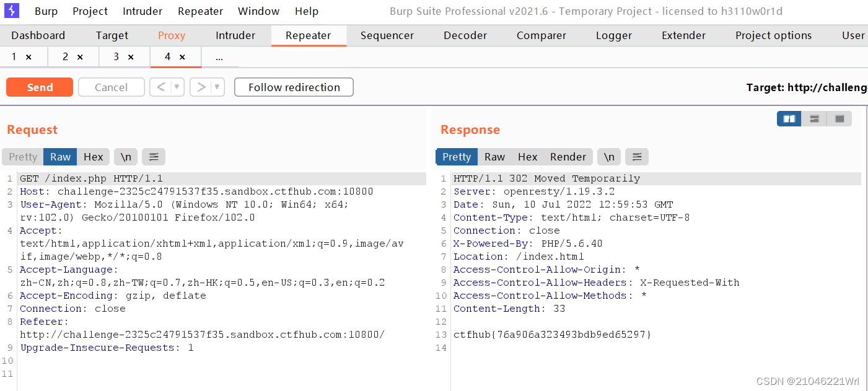Open the Project menu

pos(90,11)
